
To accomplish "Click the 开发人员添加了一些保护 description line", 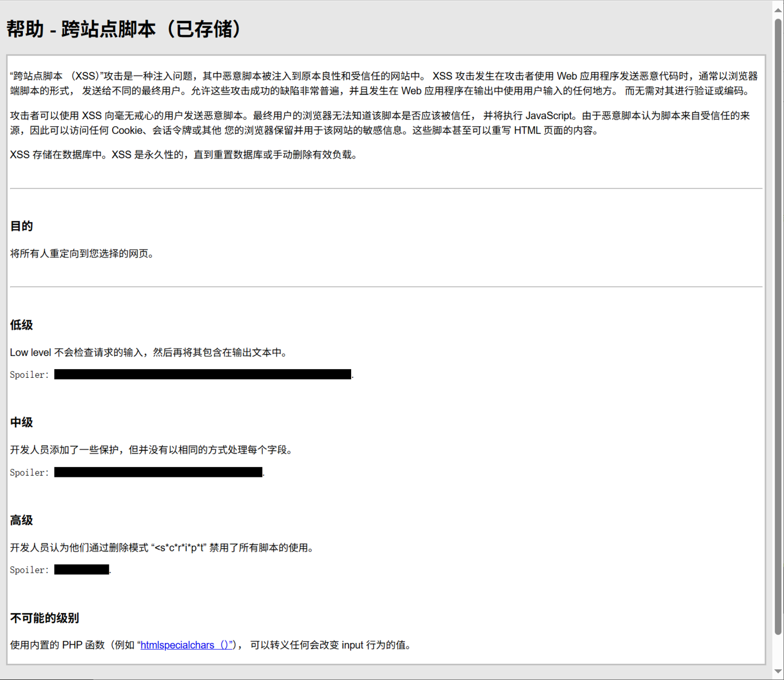I will 151,450.
